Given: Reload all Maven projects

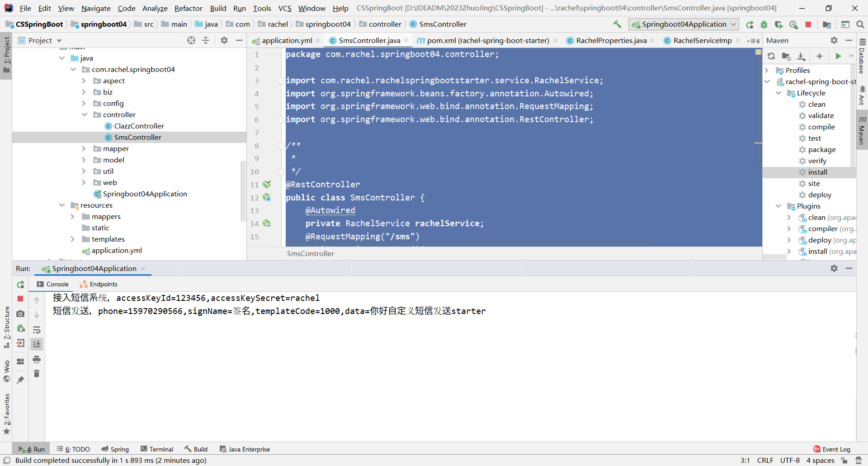Looking at the screenshot, I should (x=771, y=56).
